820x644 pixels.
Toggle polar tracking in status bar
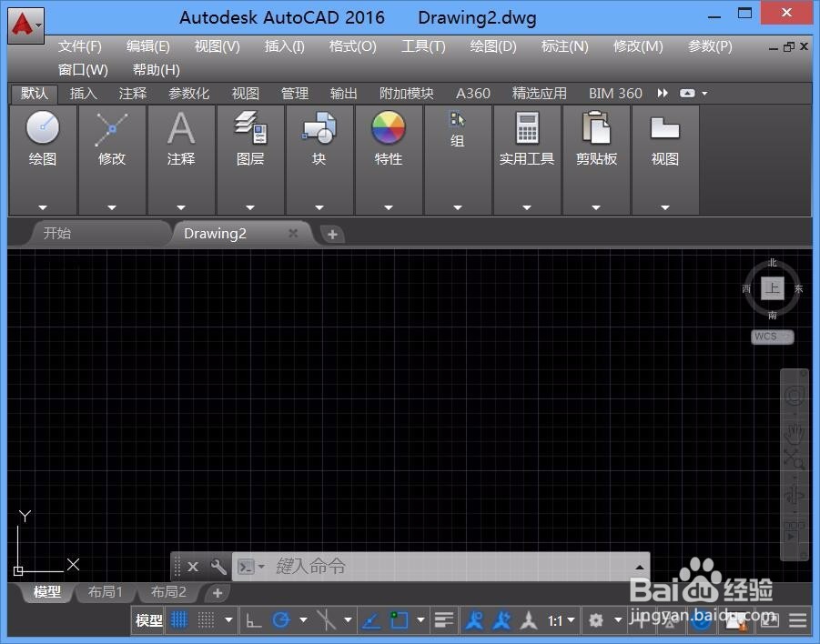click(x=281, y=620)
